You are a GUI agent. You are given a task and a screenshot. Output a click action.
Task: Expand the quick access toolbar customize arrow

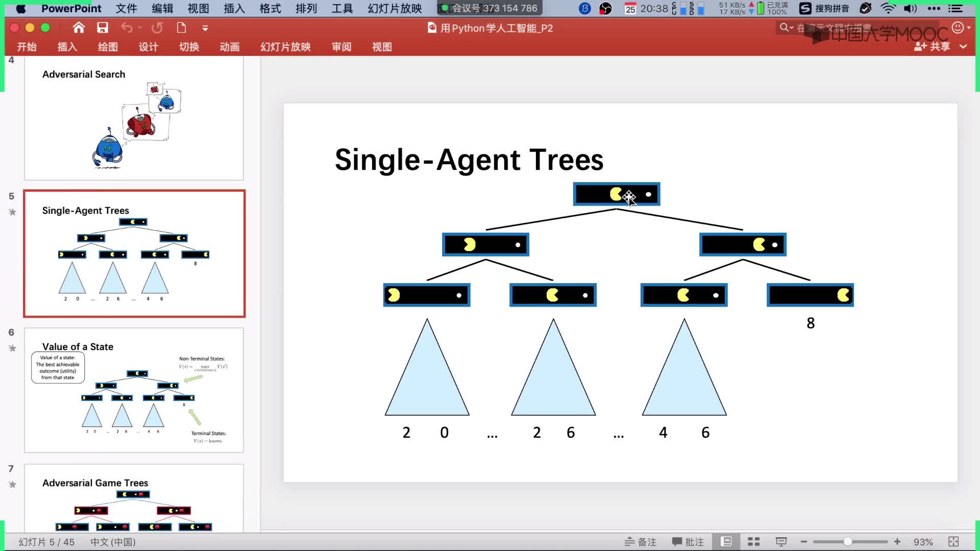205,28
